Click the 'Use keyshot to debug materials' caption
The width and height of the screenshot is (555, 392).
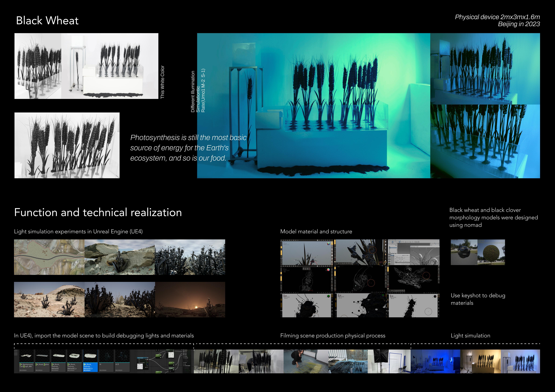[478, 299]
